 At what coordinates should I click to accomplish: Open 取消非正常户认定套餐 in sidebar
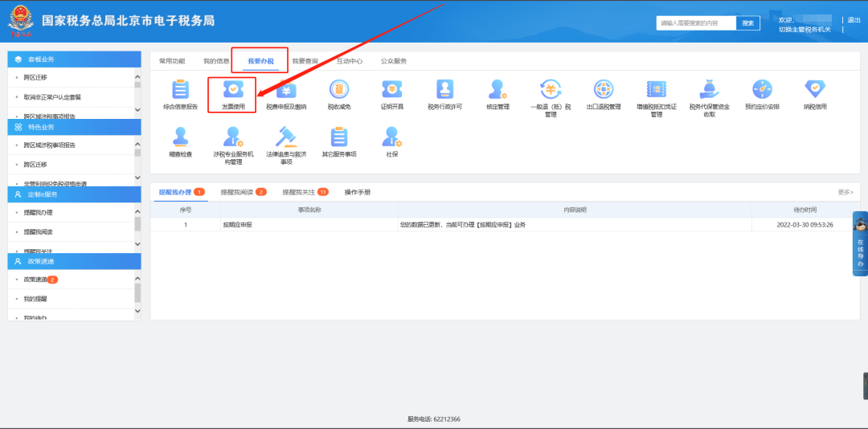point(52,97)
